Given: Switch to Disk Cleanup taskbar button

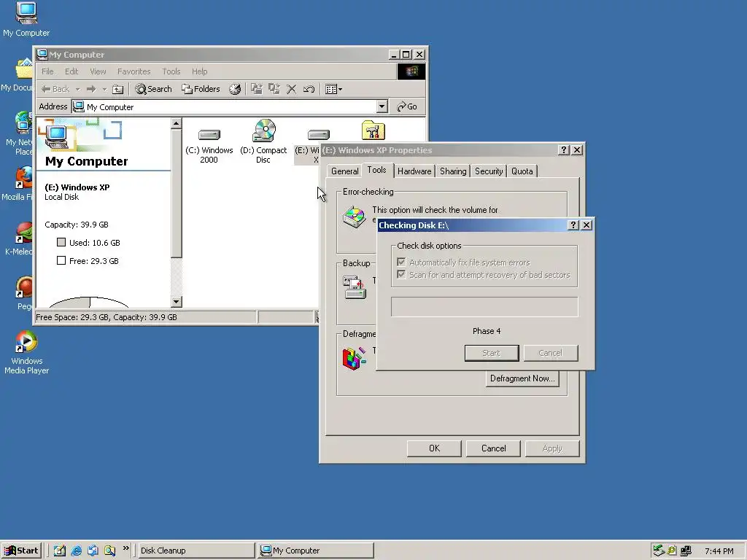Looking at the screenshot, I should coord(195,551).
